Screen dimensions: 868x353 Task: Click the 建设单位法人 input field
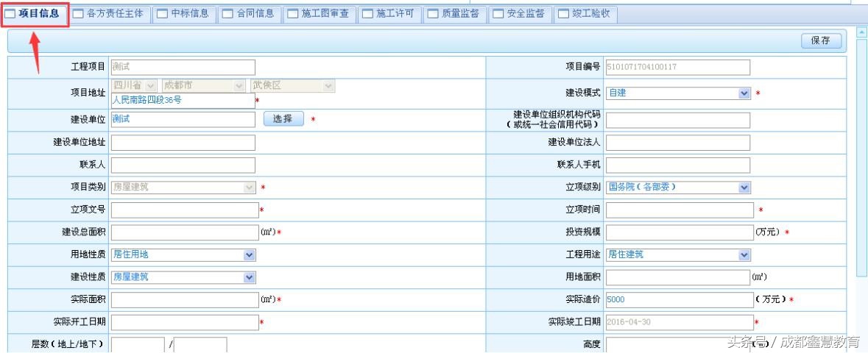click(678, 143)
